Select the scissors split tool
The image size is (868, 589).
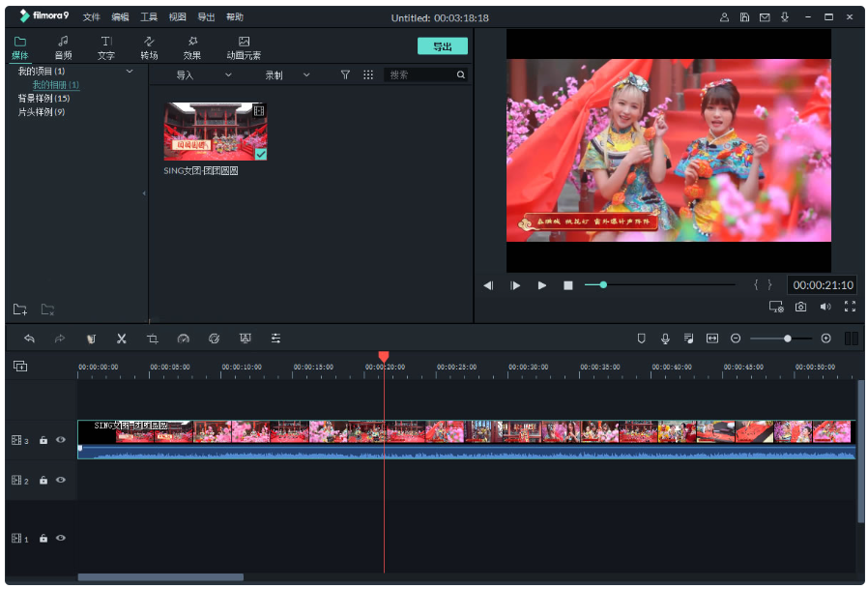point(122,339)
